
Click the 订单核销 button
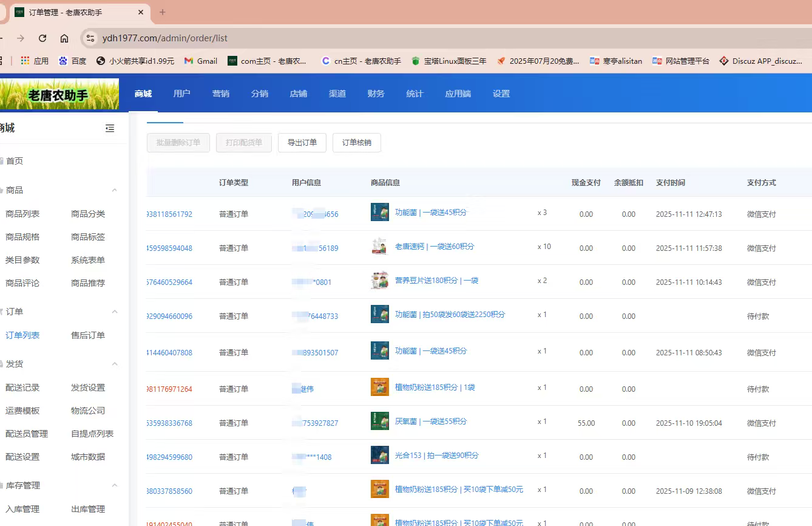(x=356, y=143)
